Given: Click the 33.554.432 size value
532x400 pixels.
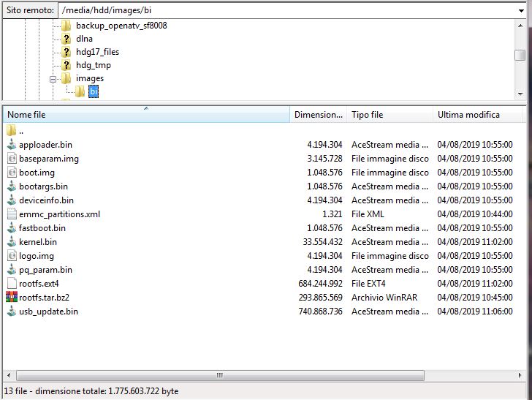Looking at the screenshot, I should point(323,242).
